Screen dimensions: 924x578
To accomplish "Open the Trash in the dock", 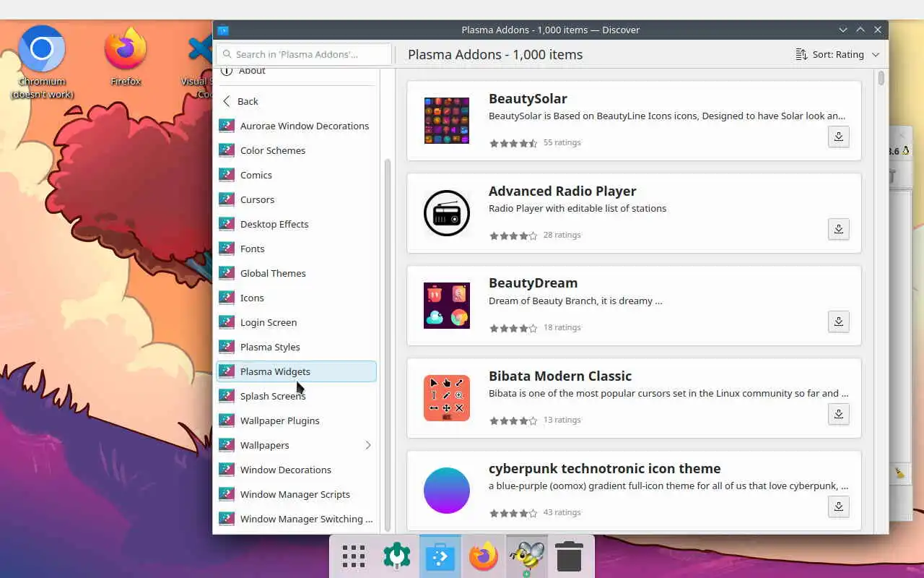I will pyautogui.click(x=569, y=557).
